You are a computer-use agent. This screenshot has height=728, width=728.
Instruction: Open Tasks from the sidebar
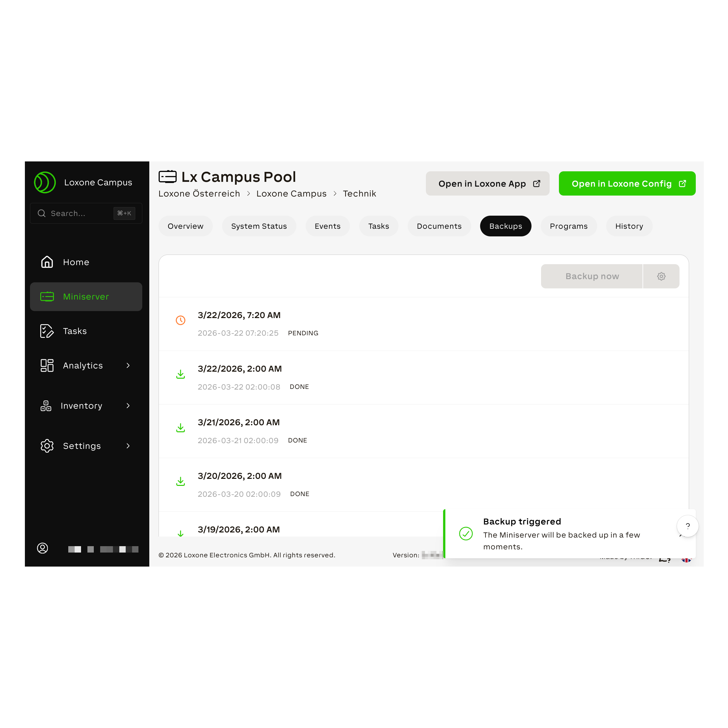(75, 331)
